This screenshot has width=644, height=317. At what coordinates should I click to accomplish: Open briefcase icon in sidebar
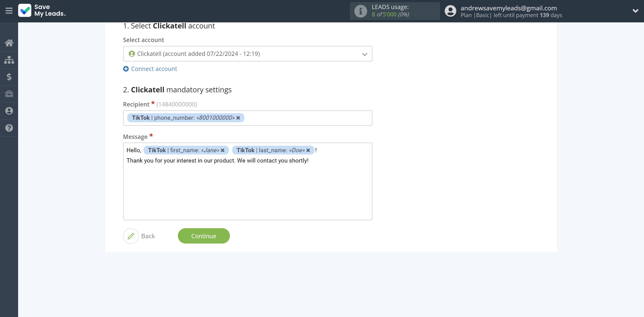pos(9,94)
